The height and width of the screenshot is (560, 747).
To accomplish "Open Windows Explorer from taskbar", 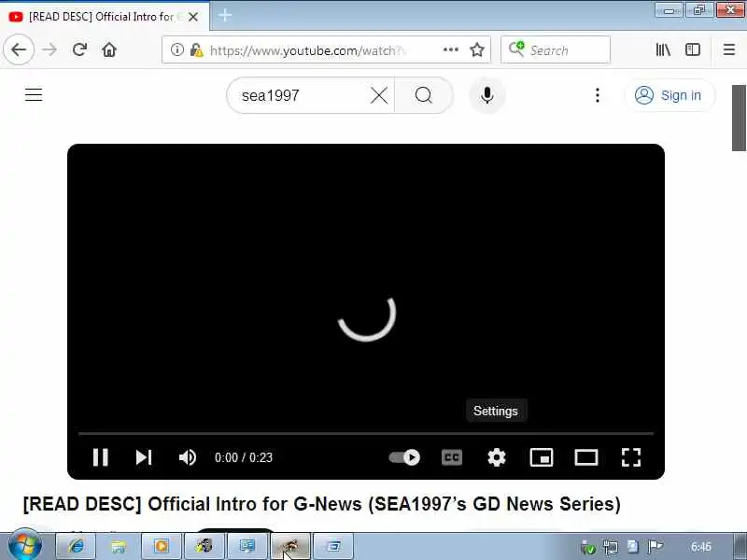I will 119,546.
